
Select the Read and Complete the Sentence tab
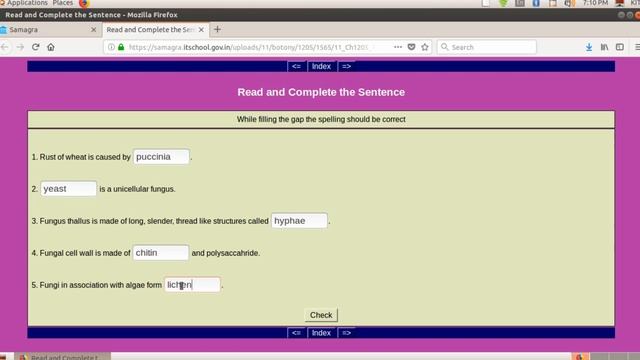coord(156,30)
